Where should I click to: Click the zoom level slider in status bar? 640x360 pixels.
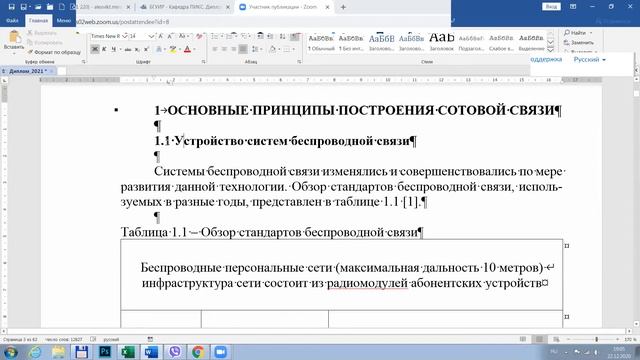tap(596, 339)
